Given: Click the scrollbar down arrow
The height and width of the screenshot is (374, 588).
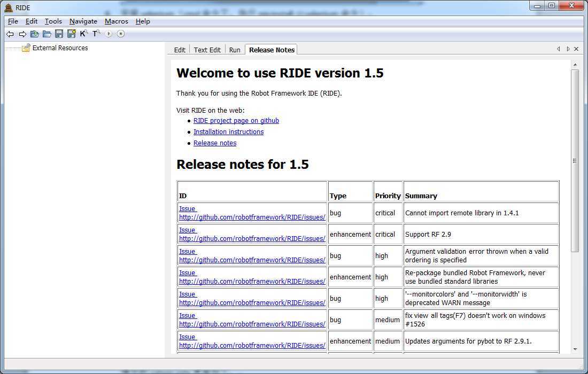Looking at the screenshot, I should (575, 349).
